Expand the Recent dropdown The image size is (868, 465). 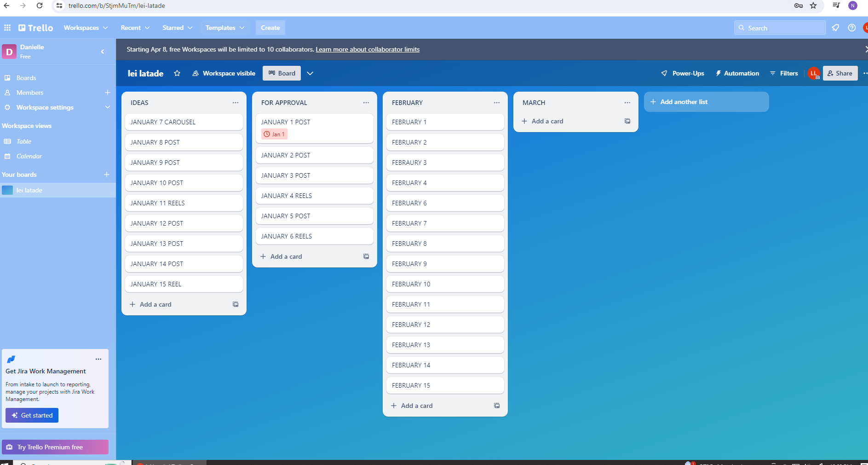135,28
